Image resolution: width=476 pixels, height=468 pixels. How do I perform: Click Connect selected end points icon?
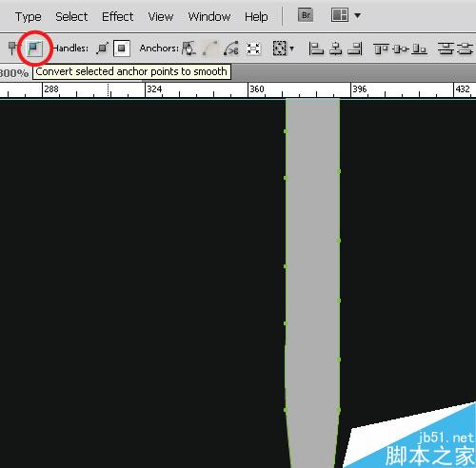(209, 49)
